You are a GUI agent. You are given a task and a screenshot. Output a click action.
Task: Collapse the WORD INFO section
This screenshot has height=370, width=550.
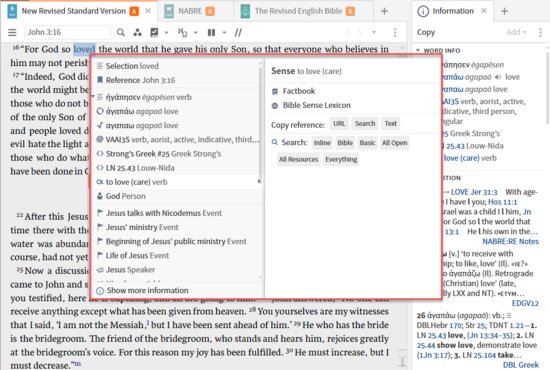[418, 51]
